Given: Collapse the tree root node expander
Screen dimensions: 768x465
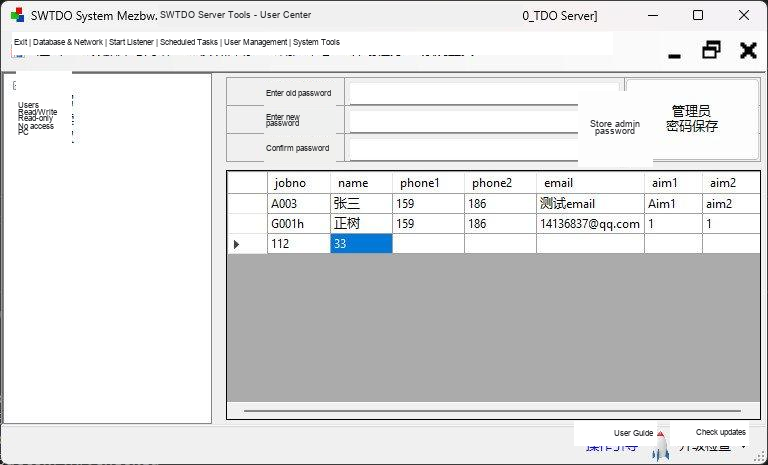Looking at the screenshot, I should tap(14, 86).
